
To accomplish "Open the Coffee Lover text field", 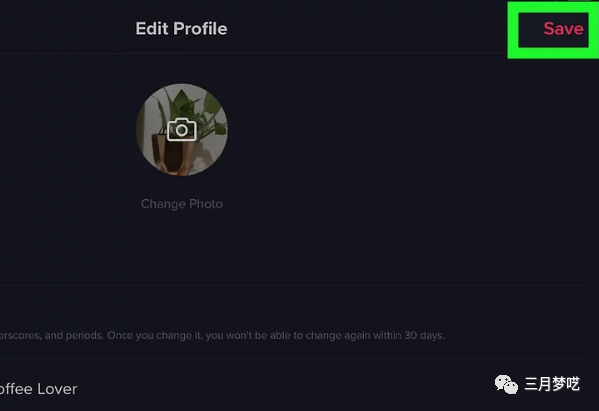I will click(292, 388).
